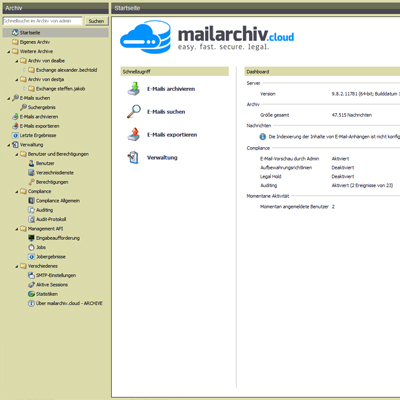Image resolution: width=400 pixels, height=400 pixels.
Task: Collapse Archiv von destja node
Action: coord(17,80)
